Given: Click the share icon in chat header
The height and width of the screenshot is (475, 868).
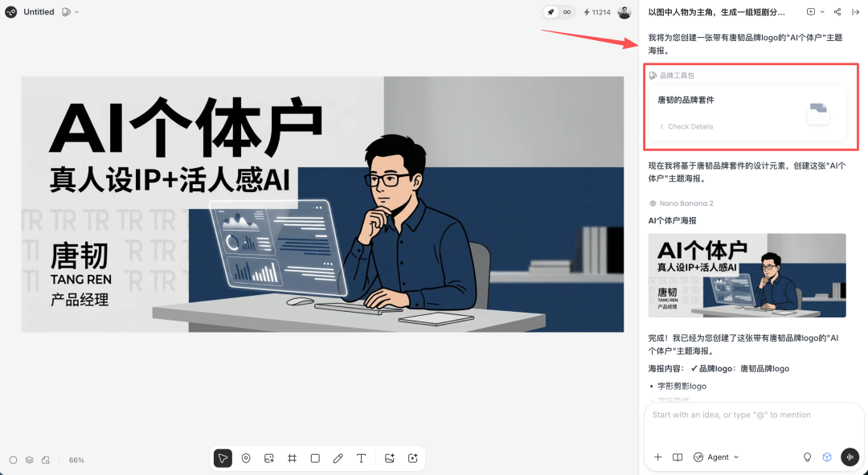Looking at the screenshot, I should pyautogui.click(x=837, y=12).
